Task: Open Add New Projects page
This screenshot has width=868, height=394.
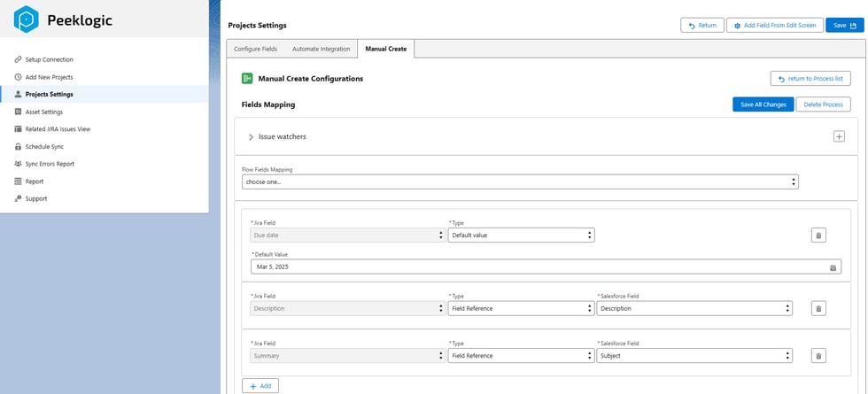Action: click(x=49, y=77)
